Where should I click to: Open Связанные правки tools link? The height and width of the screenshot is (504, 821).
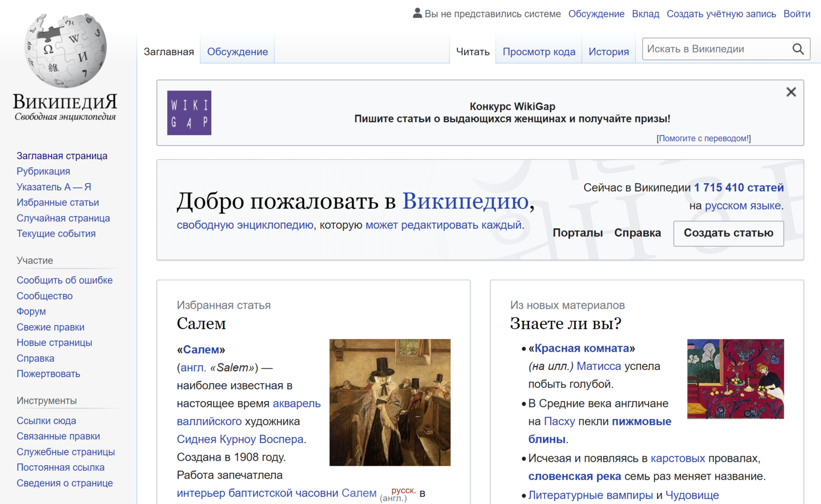58,436
